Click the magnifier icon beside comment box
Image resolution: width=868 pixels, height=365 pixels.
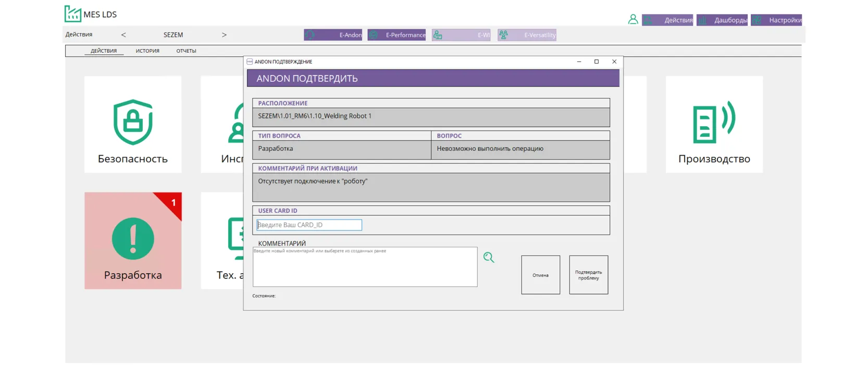(x=488, y=257)
